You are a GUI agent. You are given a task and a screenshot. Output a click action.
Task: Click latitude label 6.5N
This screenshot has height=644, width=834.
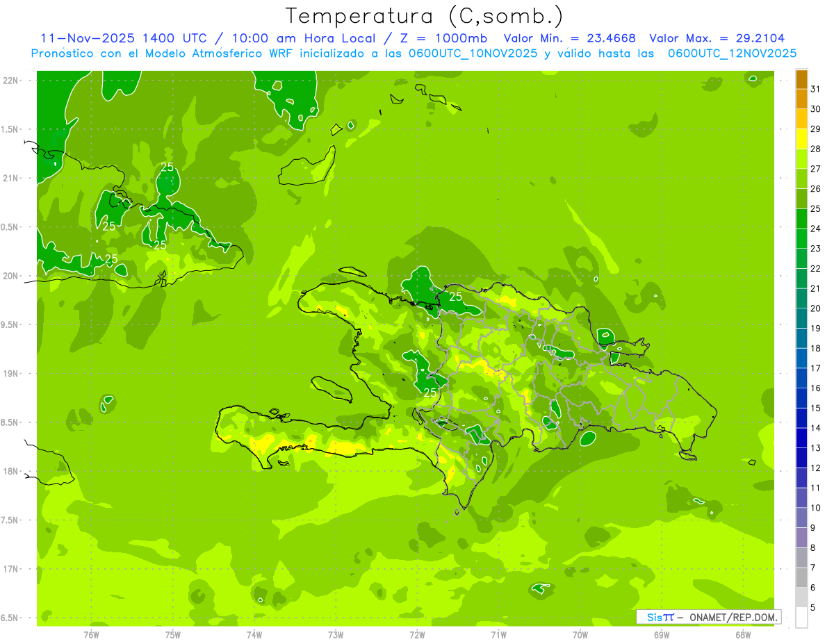10,618
